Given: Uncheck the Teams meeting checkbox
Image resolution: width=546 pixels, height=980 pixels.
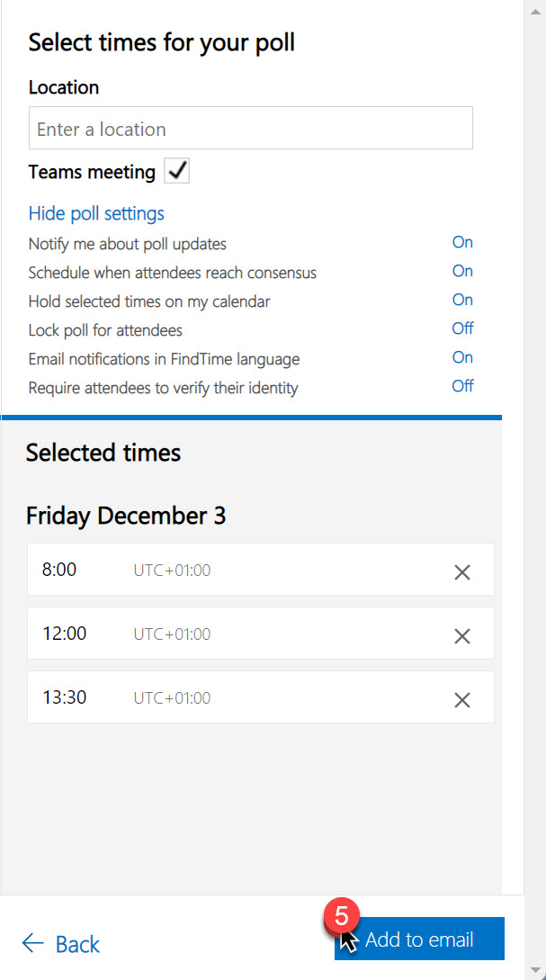Looking at the screenshot, I should [x=176, y=170].
